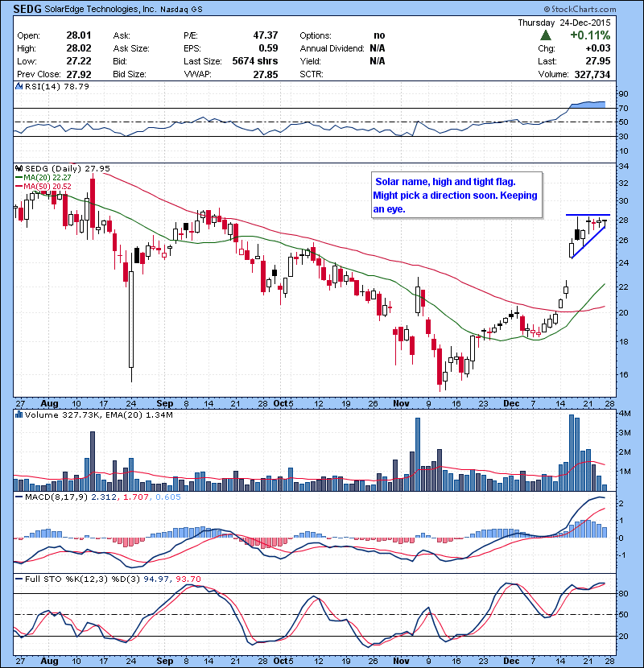The image size is (644, 668).
Task: Click the SEDG (Daily) 27.95 chart label
Action: tap(68, 169)
